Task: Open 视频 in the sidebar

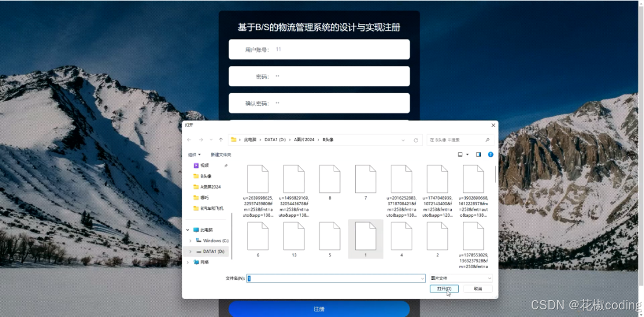Action: pos(204,165)
